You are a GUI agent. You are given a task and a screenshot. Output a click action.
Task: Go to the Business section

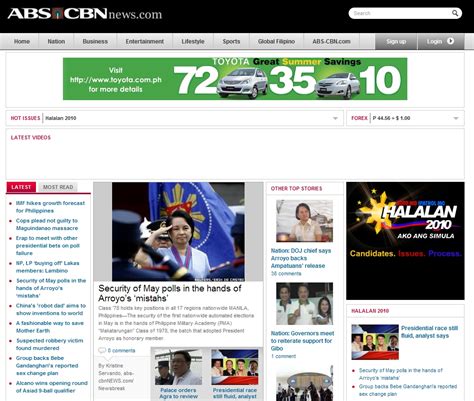[x=95, y=42]
